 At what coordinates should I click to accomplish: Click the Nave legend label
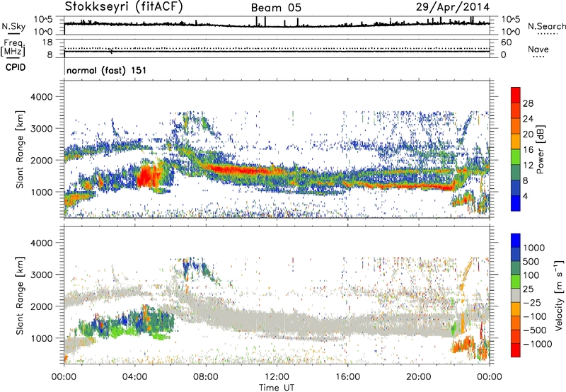click(538, 49)
